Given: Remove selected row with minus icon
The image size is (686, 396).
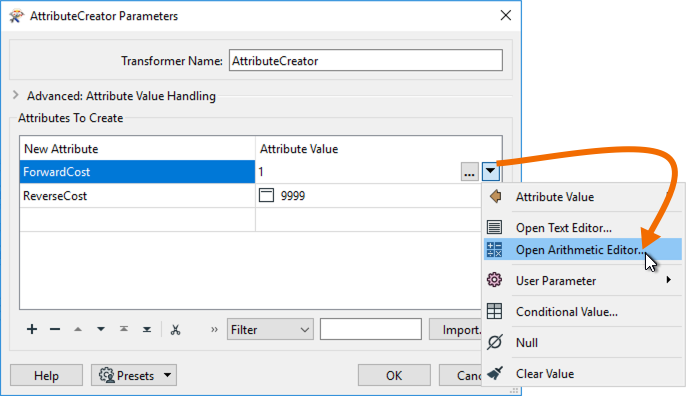Looking at the screenshot, I should click(x=55, y=329).
